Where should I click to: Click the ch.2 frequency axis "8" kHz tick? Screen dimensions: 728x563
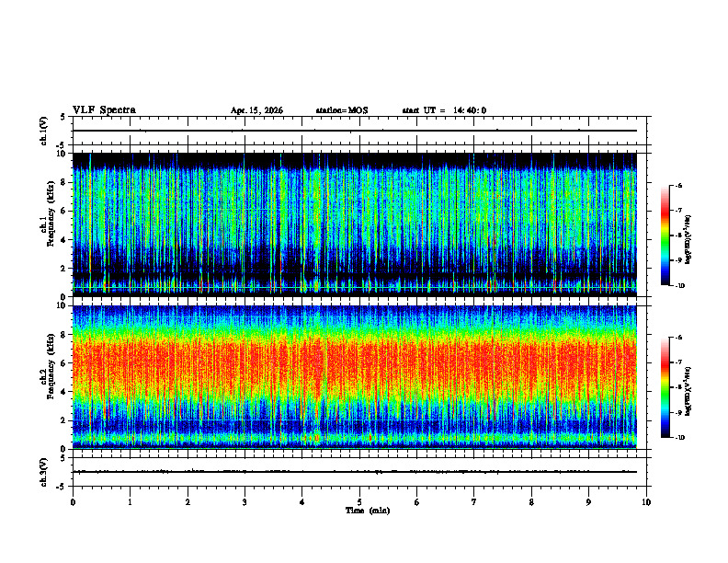pos(63,335)
